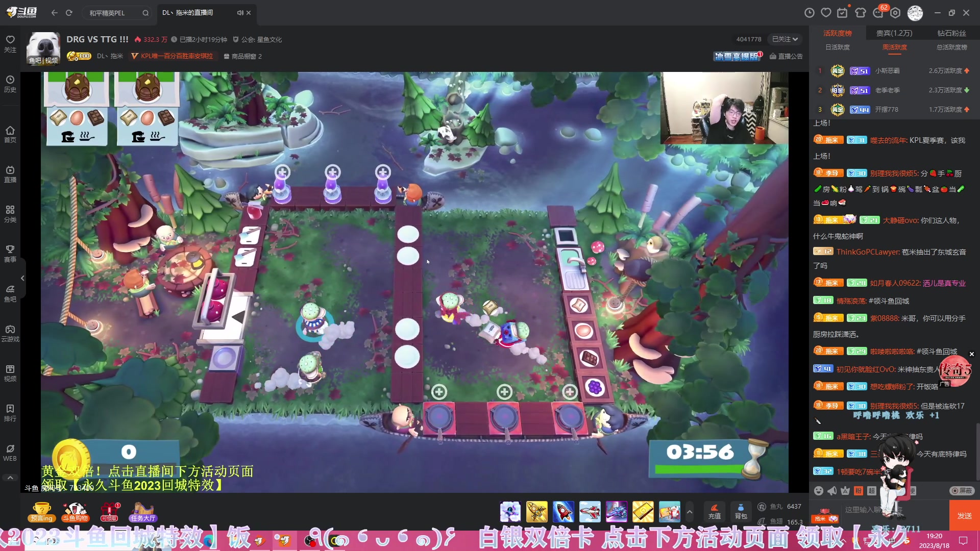Click 公会: 星鱼文化 guild link
The image size is (980, 551).
tap(257, 39)
